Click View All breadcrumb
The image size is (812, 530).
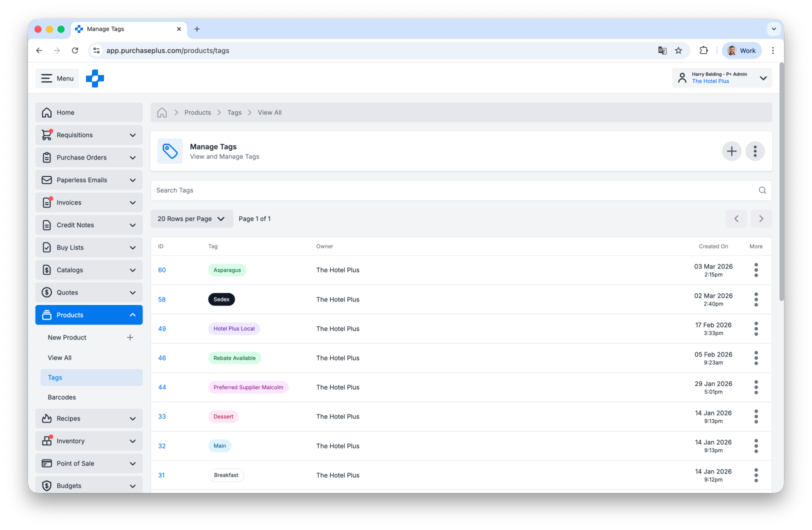[269, 112]
